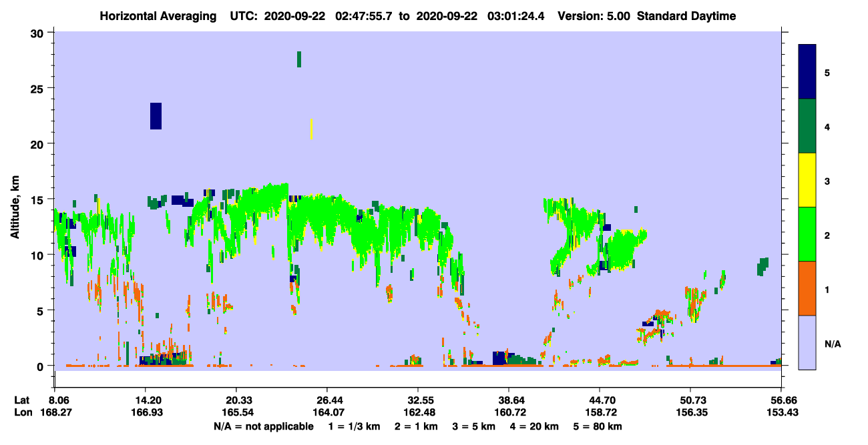Image resolution: width=868 pixels, height=445 pixels.
Task: Click the 15 tick label on altitude axis
Action: tap(39, 199)
